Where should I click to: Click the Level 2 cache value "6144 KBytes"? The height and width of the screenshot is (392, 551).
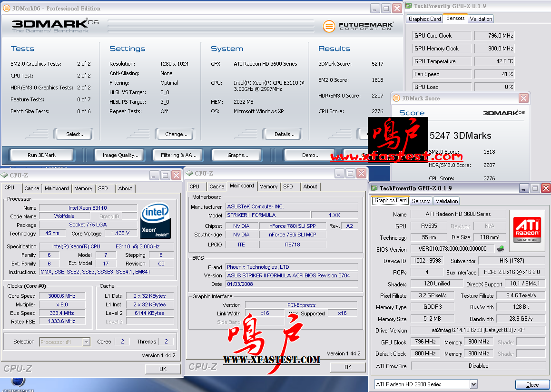150,313
